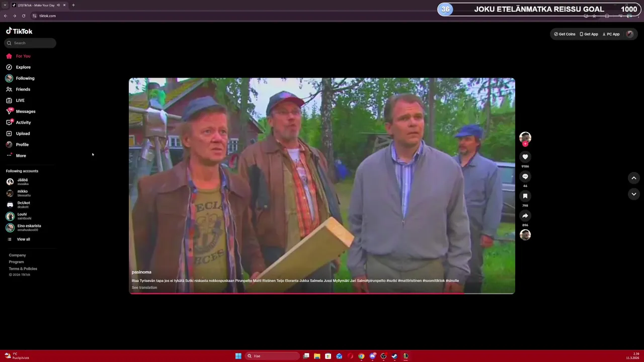Share the video with the arrow icon
The width and height of the screenshot is (644, 362).
point(525,216)
